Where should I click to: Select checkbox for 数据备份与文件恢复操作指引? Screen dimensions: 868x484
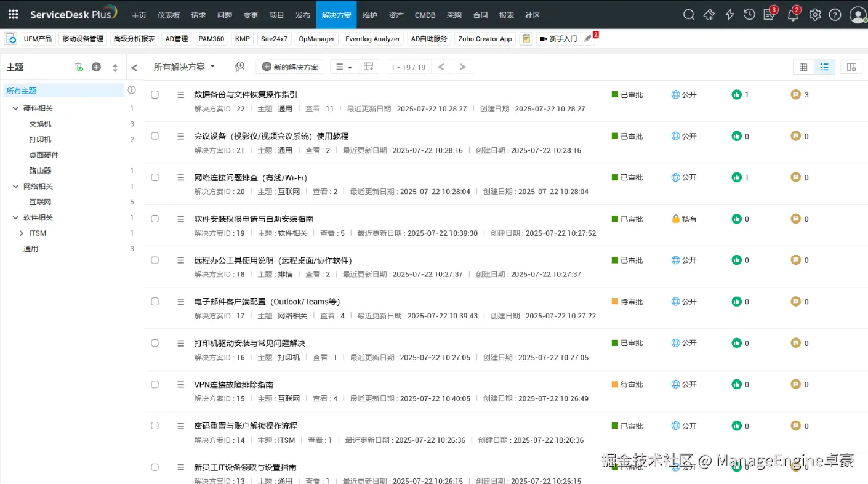(x=155, y=95)
